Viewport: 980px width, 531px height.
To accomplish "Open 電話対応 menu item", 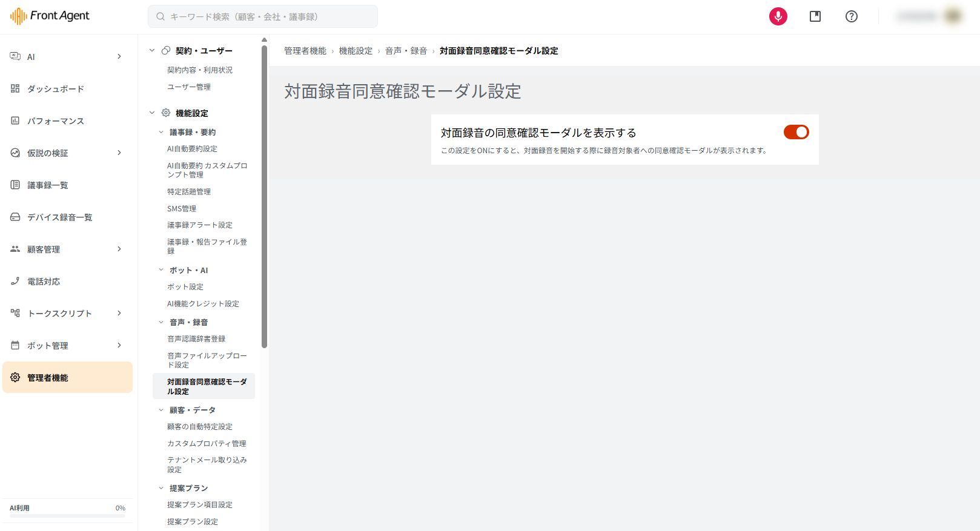I will point(67,282).
